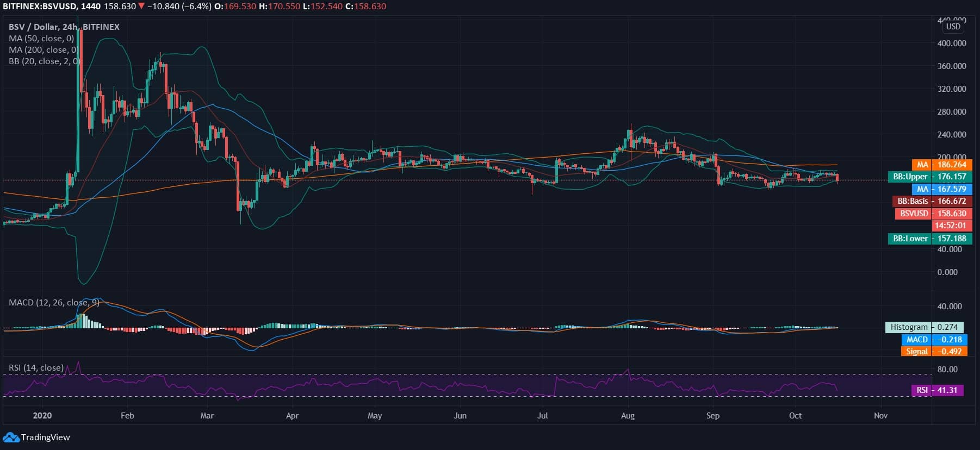Click the Histogram 0.274 value tag
The width and height of the screenshot is (980, 450).
925,327
